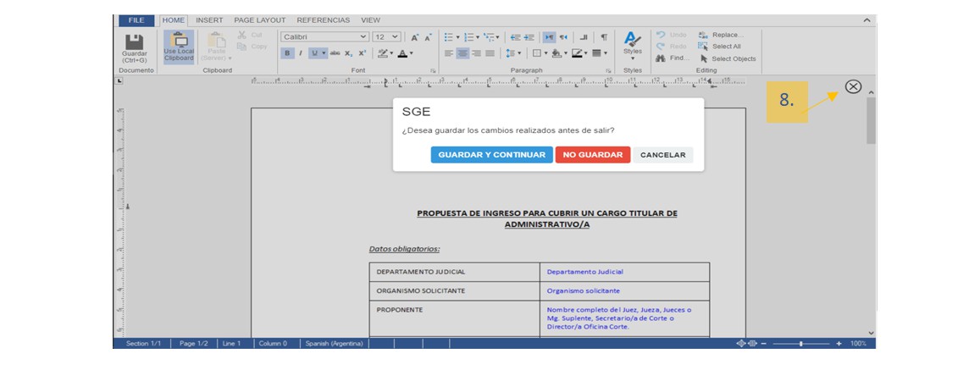
Task: Click the Guardar save icon
Action: tap(134, 42)
